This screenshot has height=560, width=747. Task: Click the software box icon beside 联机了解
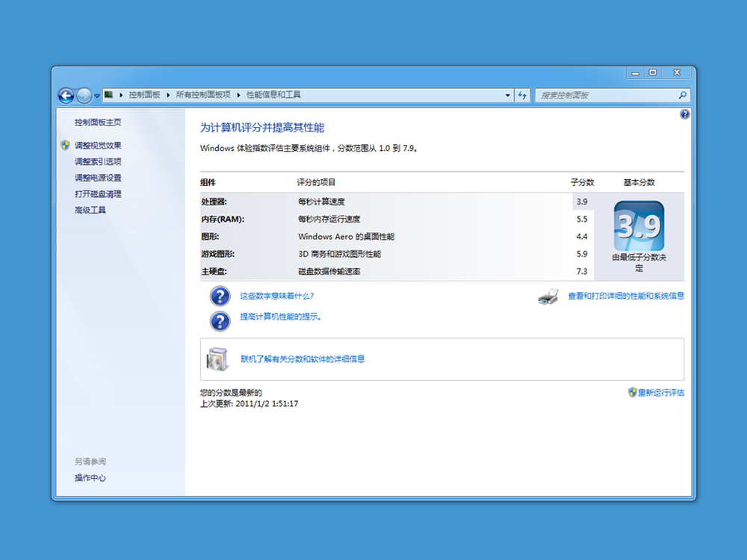click(x=217, y=359)
